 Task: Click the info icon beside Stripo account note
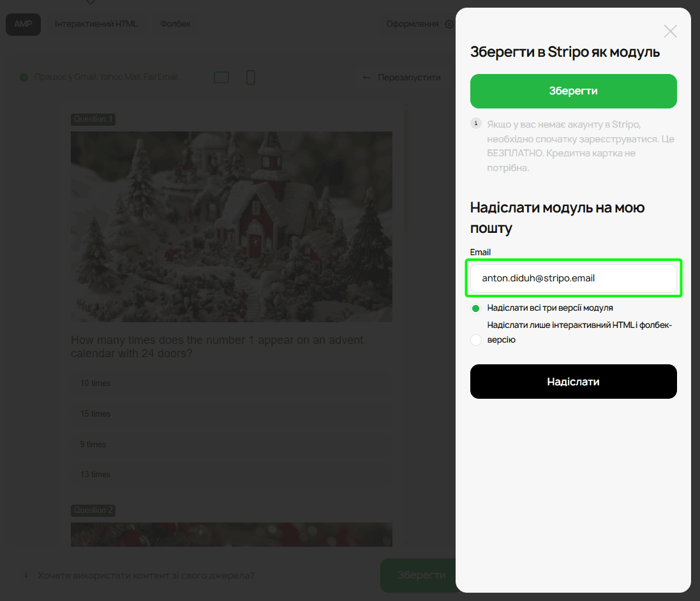pyautogui.click(x=476, y=123)
